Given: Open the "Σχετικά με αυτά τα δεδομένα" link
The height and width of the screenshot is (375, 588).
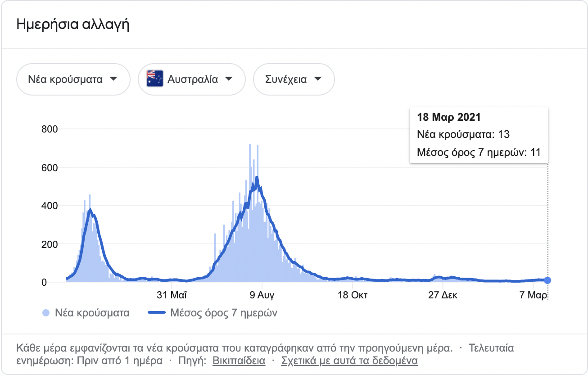Looking at the screenshot, I should (x=349, y=361).
